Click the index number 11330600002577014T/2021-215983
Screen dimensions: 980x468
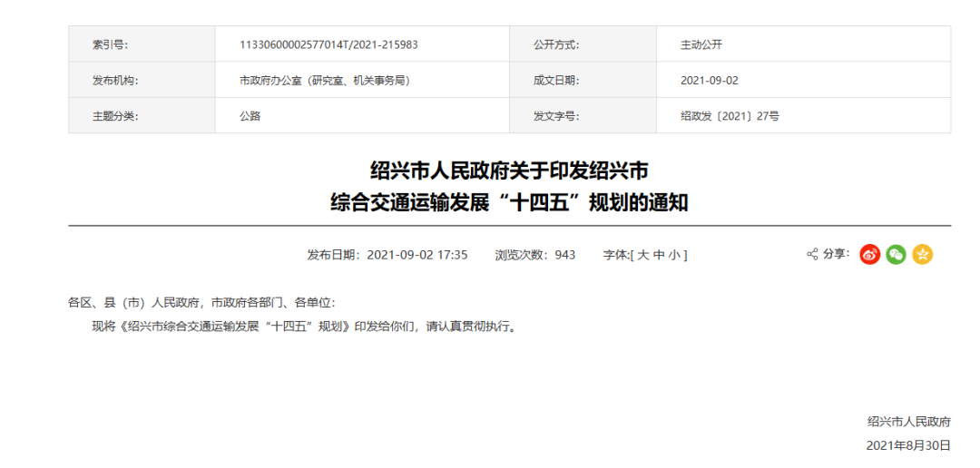pyautogui.click(x=328, y=44)
